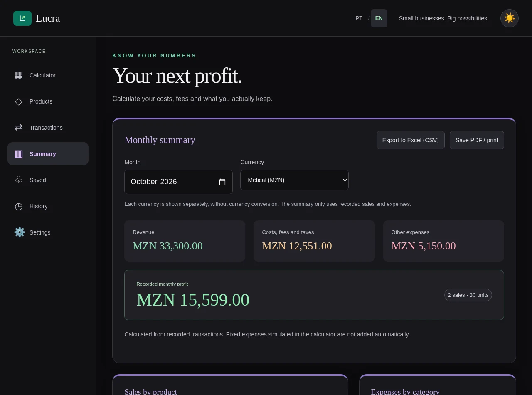The width and height of the screenshot is (532, 395).
Task: Click the October 2026 month input
Action: point(178,182)
